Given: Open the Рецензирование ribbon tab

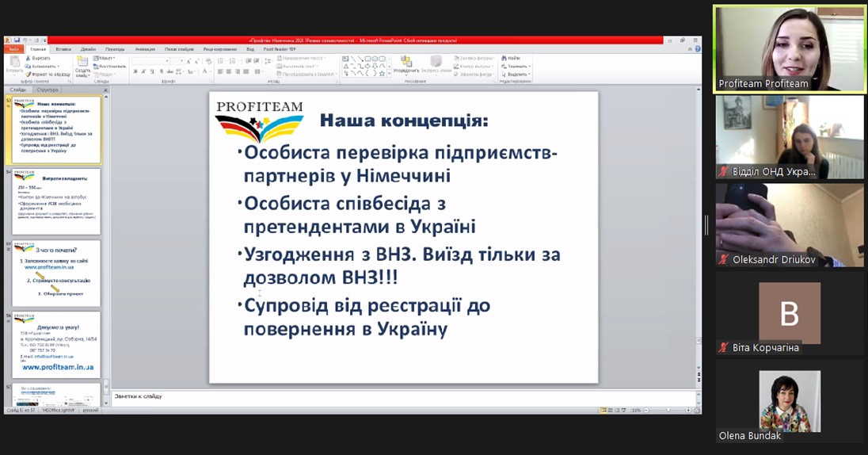Looking at the screenshot, I should point(219,49).
